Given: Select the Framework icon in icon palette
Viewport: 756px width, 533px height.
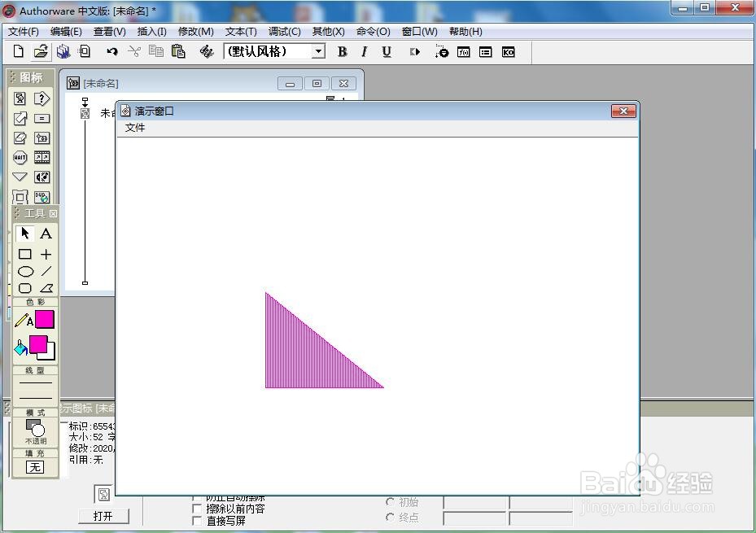Looking at the screenshot, I should tap(20, 197).
